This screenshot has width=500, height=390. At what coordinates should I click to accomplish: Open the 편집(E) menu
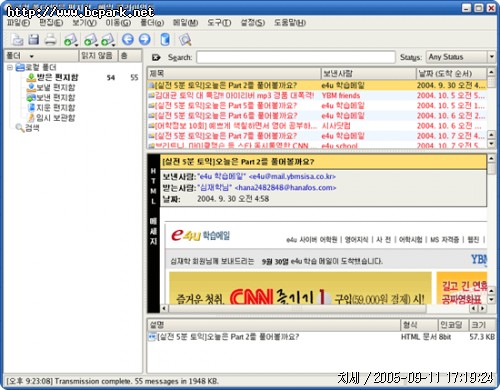pyautogui.click(x=51, y=23)
